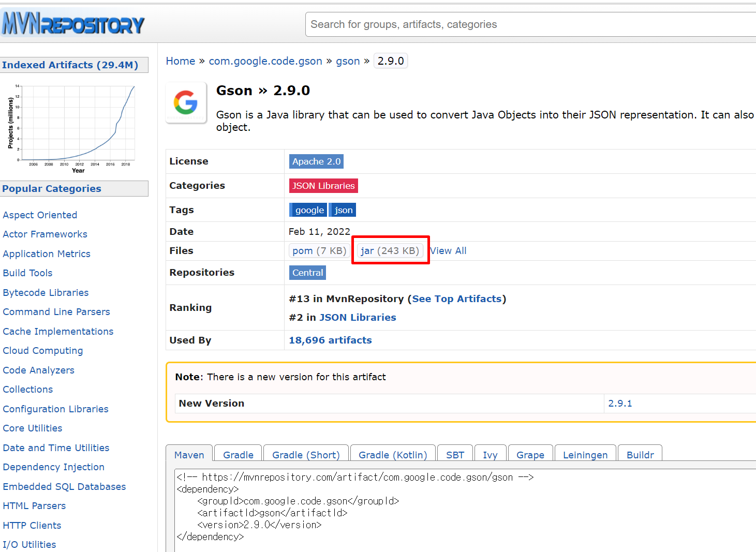Open Embedded SQL Databases category
Viewport: 756px width, 552px height.
(65, 487)
